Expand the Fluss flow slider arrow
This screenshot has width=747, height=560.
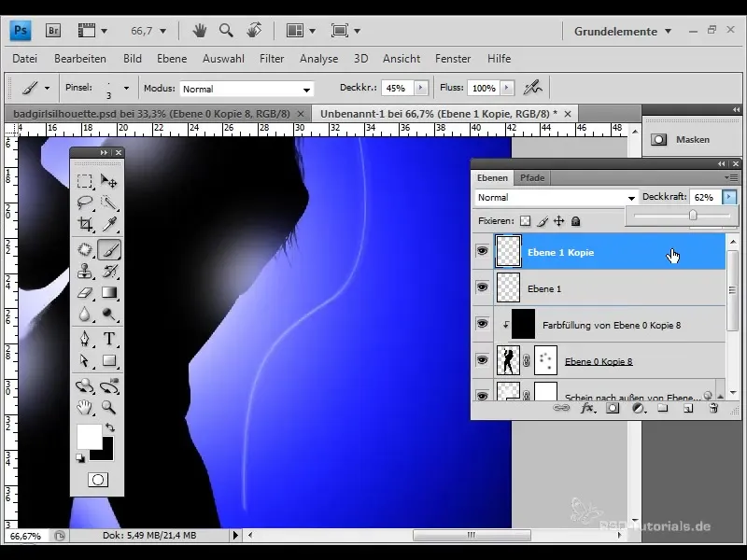point(507,88)
